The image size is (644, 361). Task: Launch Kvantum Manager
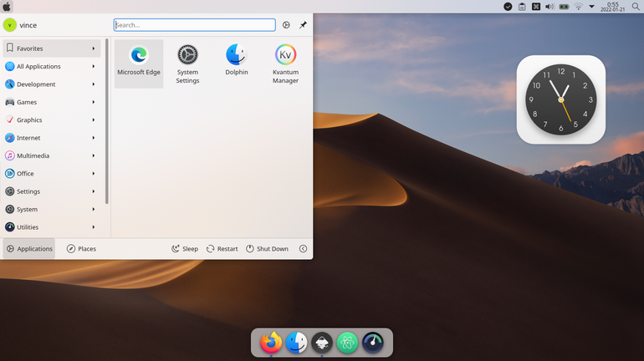coord(285,64)
